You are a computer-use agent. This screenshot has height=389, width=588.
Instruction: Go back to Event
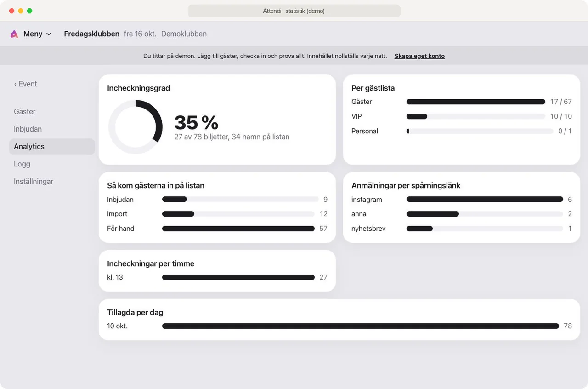click(25, 84)
